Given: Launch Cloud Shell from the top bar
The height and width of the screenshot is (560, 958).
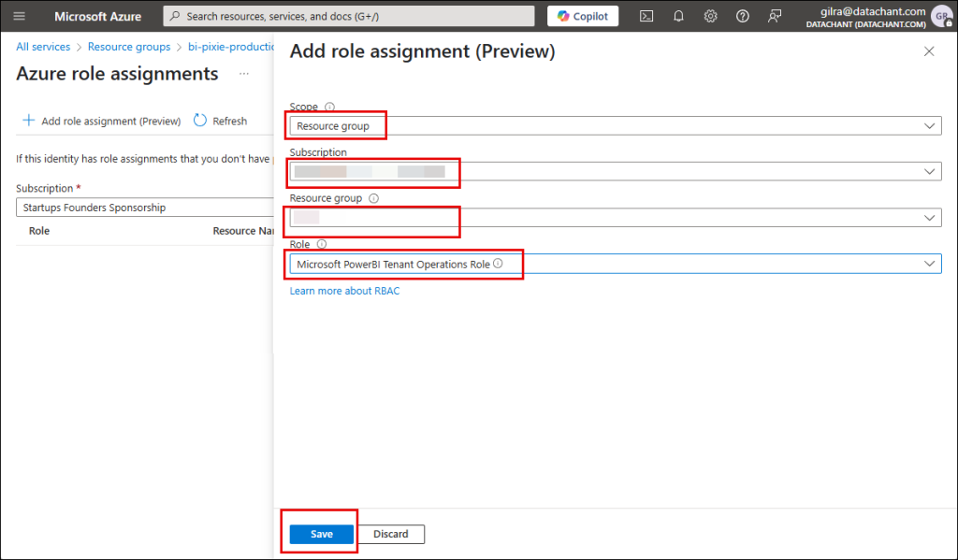Looking at the screenshot, I should pos(646,16).
